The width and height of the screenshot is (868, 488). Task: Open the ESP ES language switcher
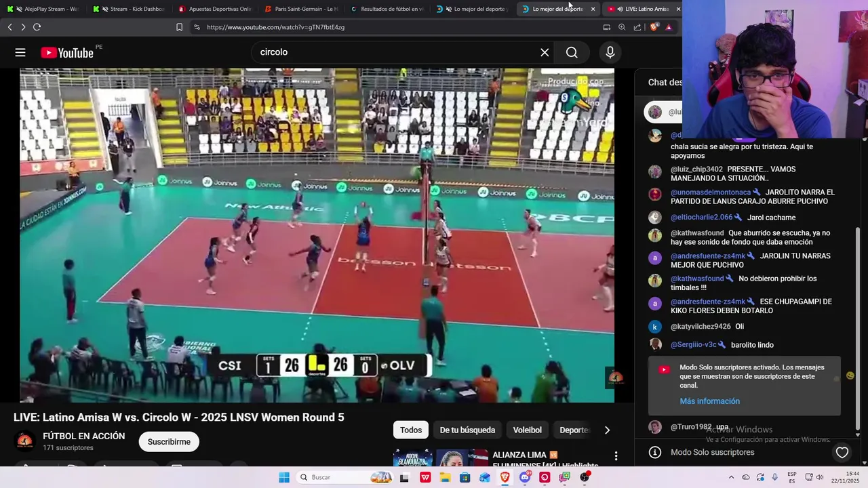pyautogui.click(x=792, y=477)
